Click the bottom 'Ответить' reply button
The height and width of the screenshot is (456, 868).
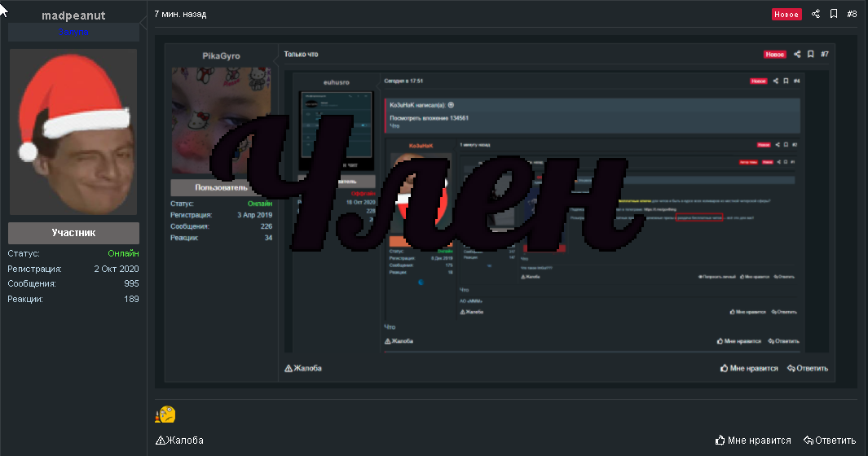coord(830,441)
